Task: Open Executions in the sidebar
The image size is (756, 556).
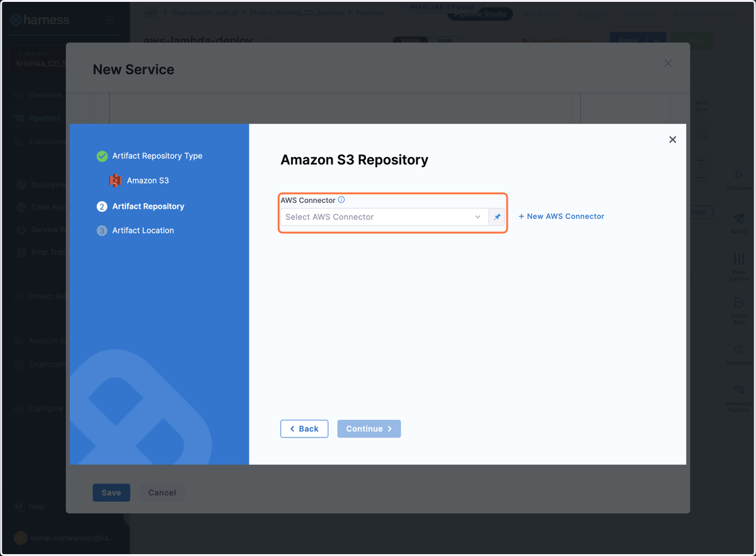Action: (39, 142)
